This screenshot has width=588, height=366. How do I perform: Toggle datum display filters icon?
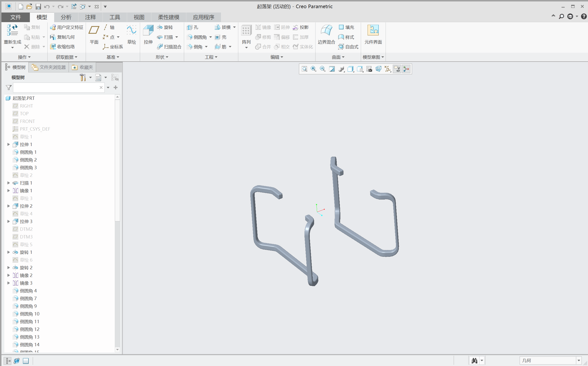tap(388, 69)
